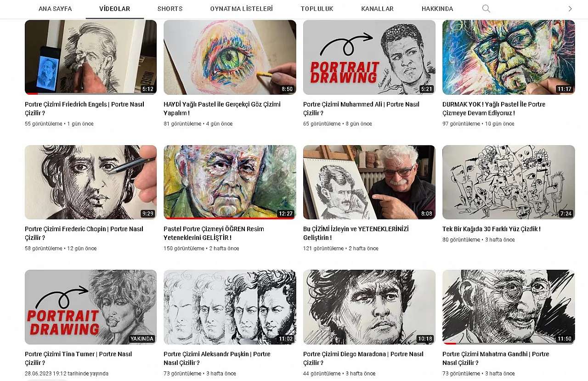Select the OYNATMA LİSTELERİ tab
Screen dimensions: 588x381
[x=242, y=9]
